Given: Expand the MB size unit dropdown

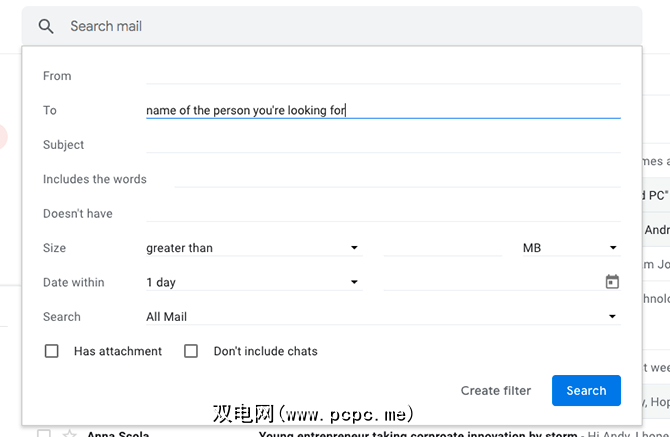Looking at the screenshot, I should pyautogui.click(x=570, y=248).
